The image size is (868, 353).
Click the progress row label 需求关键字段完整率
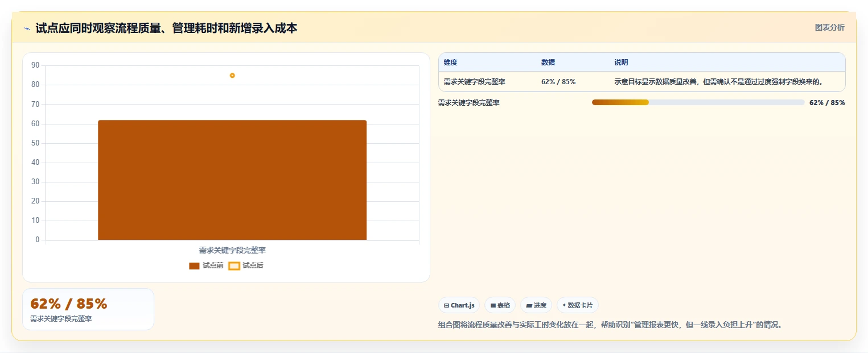tap(469, 103)
